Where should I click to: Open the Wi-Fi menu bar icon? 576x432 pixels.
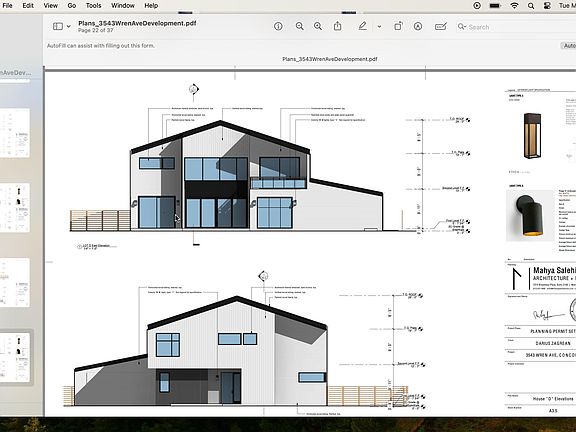[514, 6]
